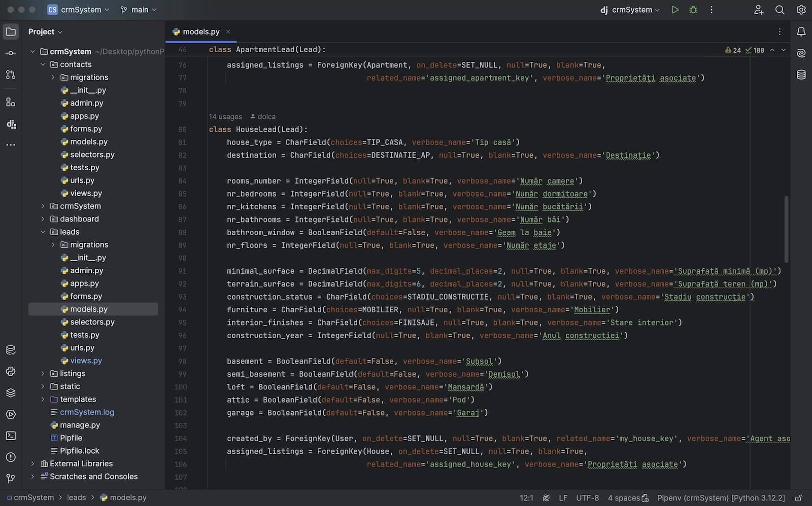Open crmSystem.log in project tree
This screenshot has height=506, width=812.
point(87,412)
